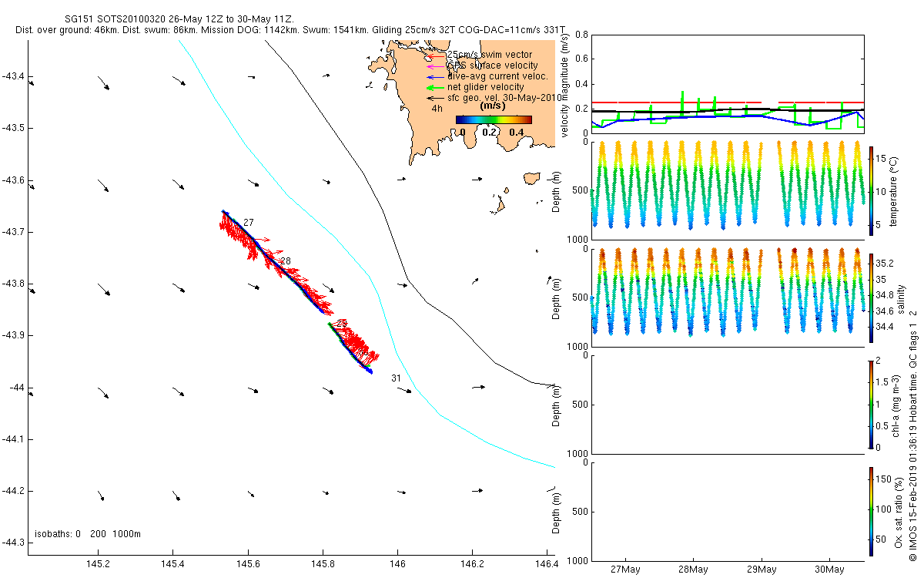924x578 pixels.
Task: Click the black sfc geo. vel. legend arrow
Action: click(437, 99)
